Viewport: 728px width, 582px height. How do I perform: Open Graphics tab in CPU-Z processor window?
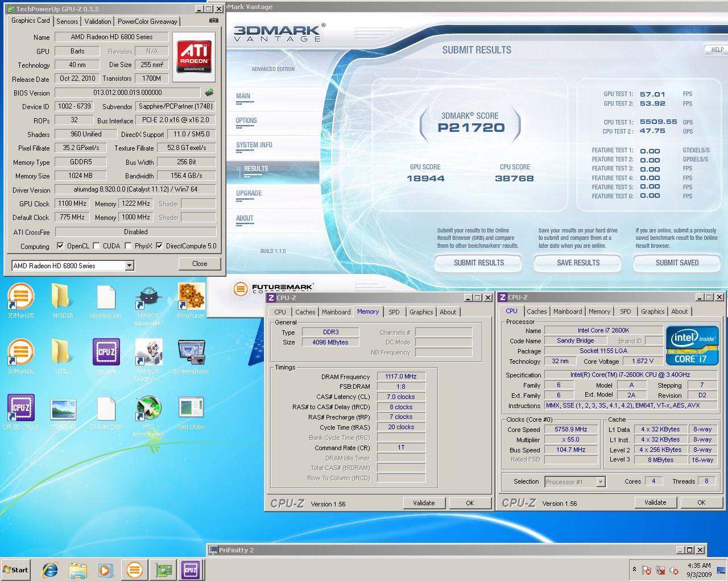[x=652, y=311]
